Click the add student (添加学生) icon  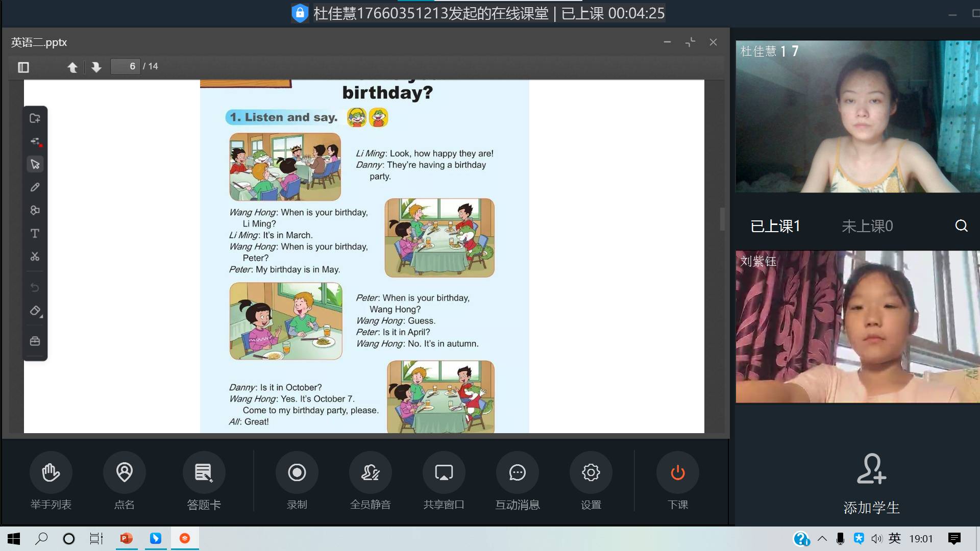871,468
